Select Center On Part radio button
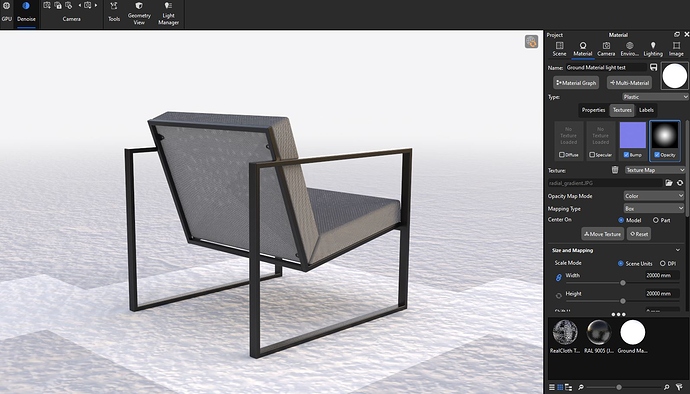The height and width of the screenshot is (394, 690). [x=656, y=220]
